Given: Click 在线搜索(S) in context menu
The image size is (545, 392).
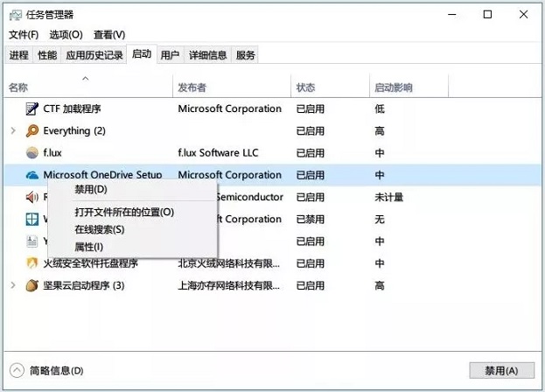Looking at the screenshot, I should tap(100, 229).
